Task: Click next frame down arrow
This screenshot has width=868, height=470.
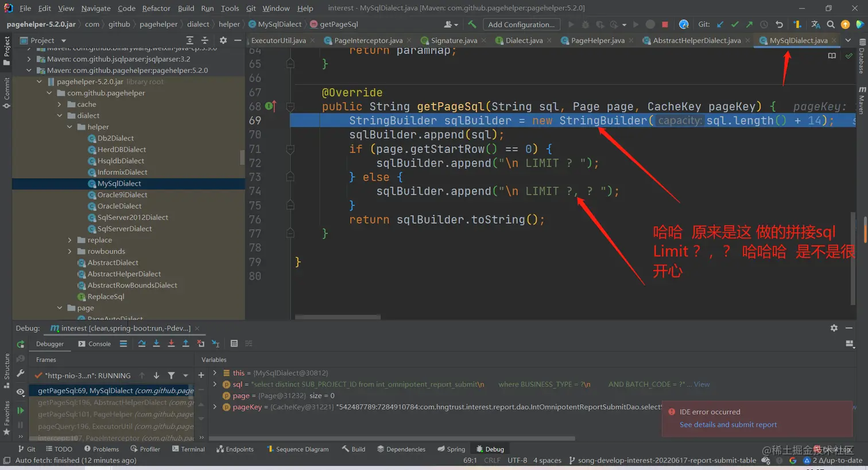Action: [x=156, y=375]
